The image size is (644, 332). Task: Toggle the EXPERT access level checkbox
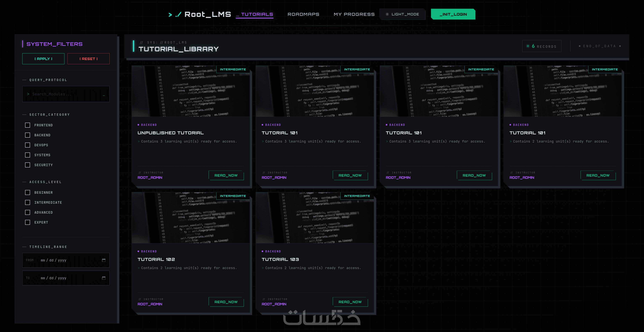28,222
